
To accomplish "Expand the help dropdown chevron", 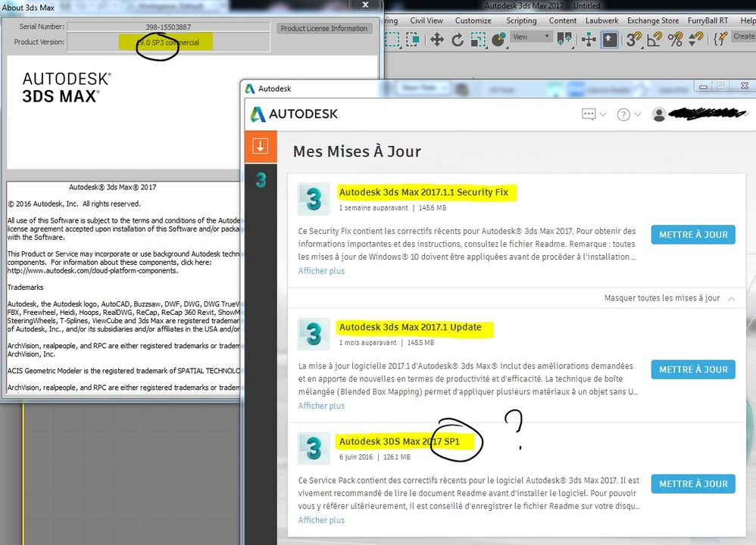I will [637, 115].
